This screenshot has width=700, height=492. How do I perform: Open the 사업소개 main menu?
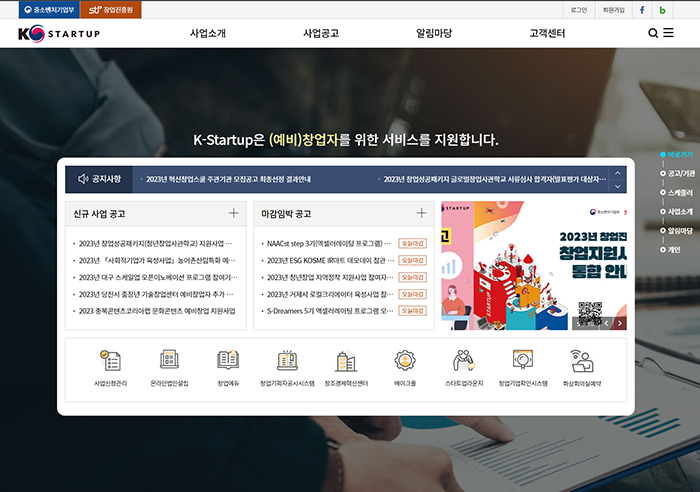pos(208,33)
